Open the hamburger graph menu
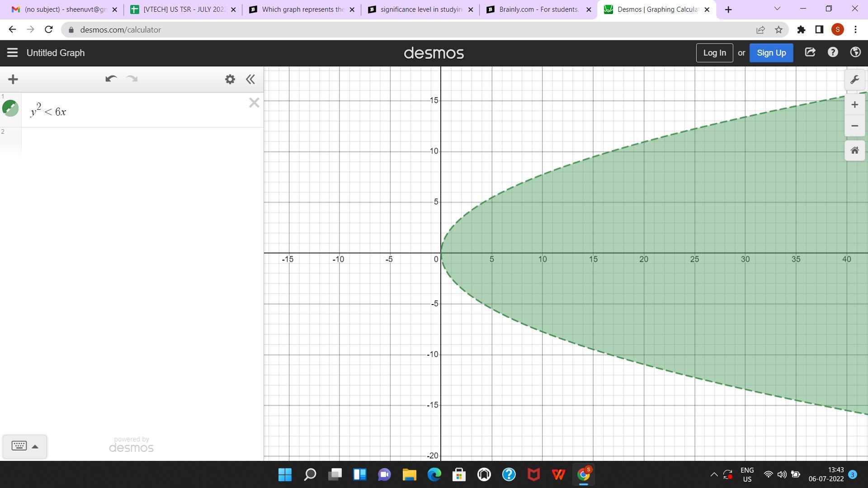The height and width of the screenshot is (488, 868). click(12, 53)
